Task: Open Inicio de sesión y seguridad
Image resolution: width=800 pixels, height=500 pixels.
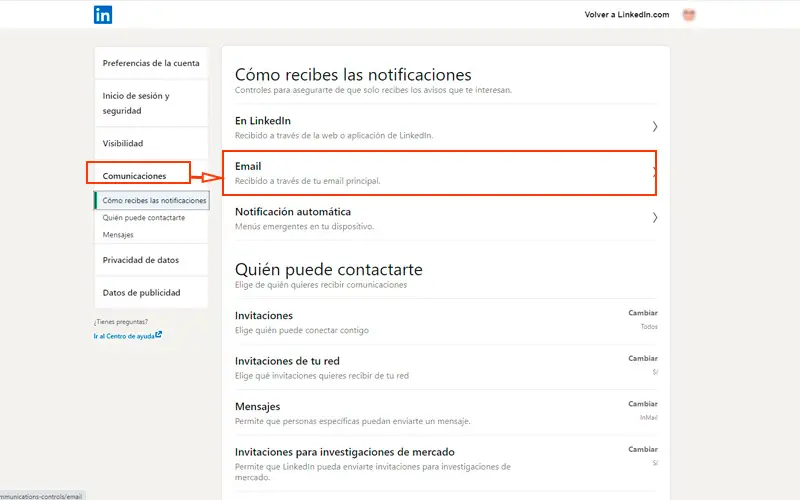Action: click(151, 103)
